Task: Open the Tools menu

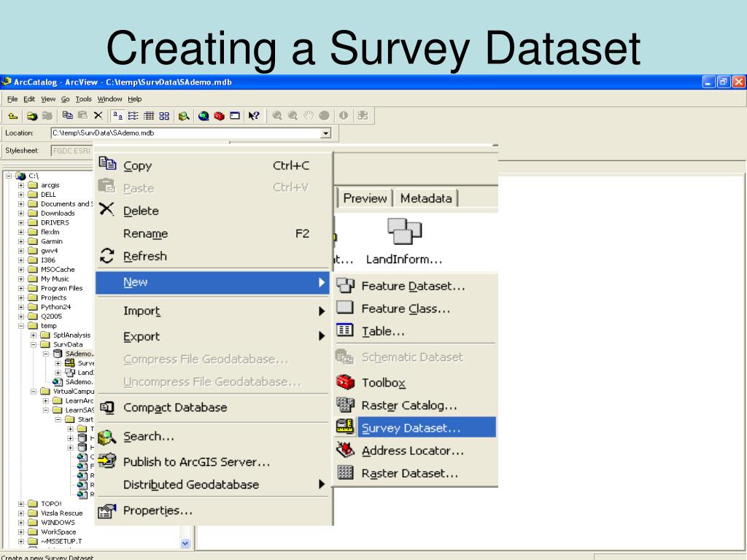Action: 83,99
